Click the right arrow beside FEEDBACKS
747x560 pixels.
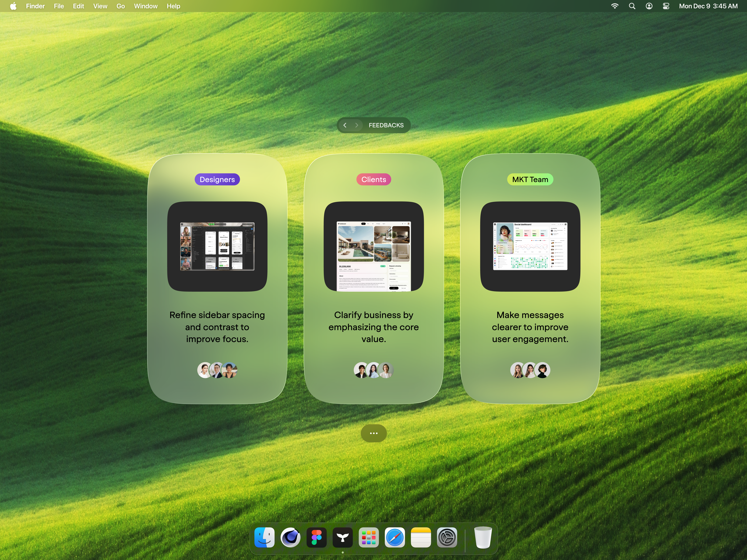[x=357, y=125]
